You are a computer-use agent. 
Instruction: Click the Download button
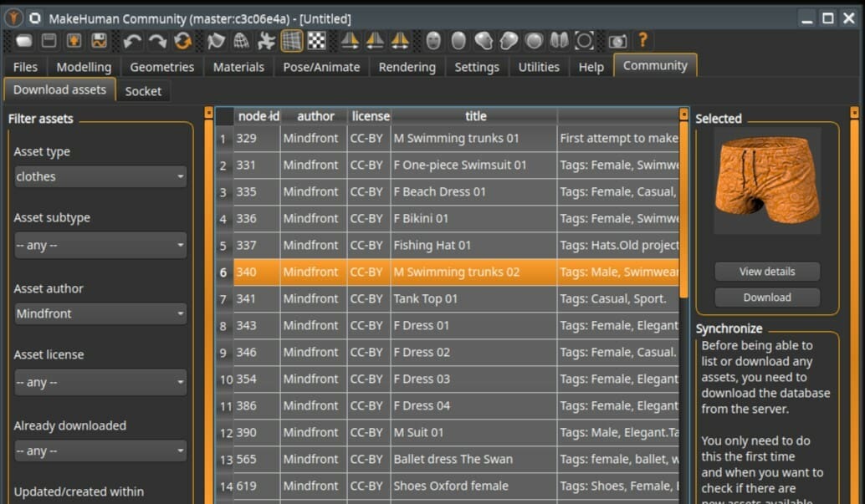767,298
